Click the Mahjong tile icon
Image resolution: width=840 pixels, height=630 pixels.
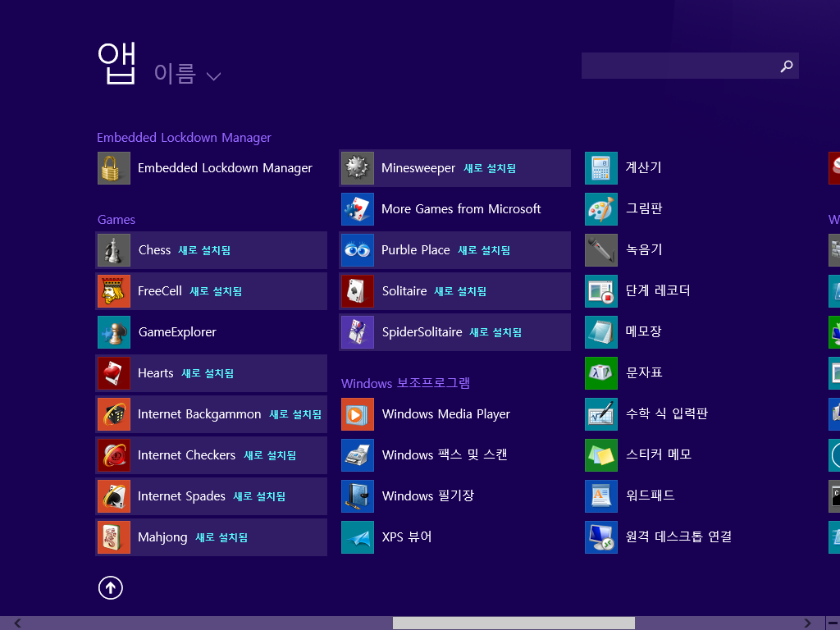pos(113,537)
